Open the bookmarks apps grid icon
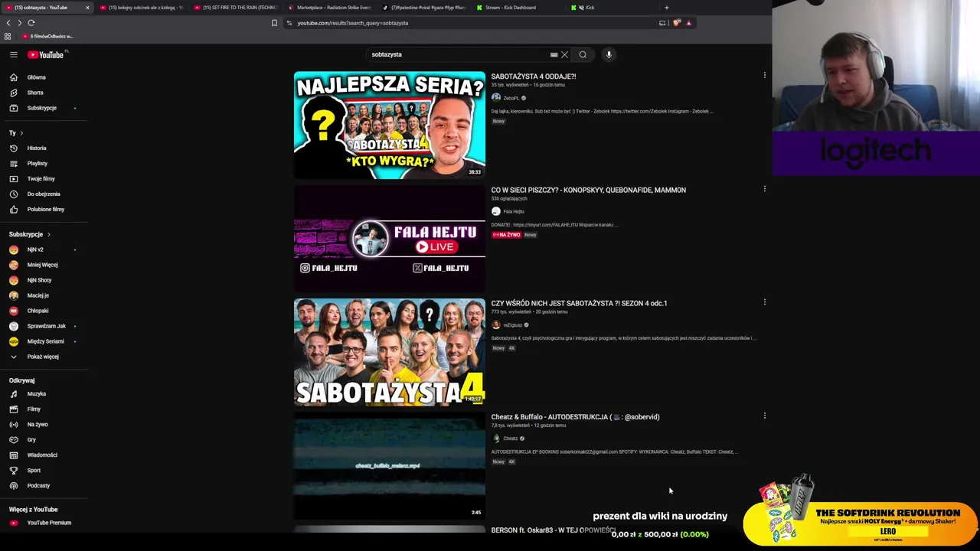 [8, 36]
